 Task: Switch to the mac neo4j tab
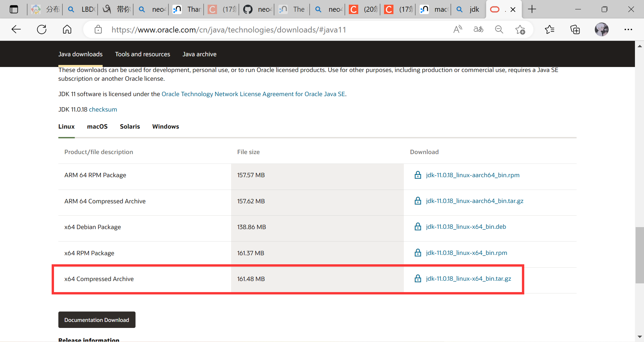pos(434,9)
